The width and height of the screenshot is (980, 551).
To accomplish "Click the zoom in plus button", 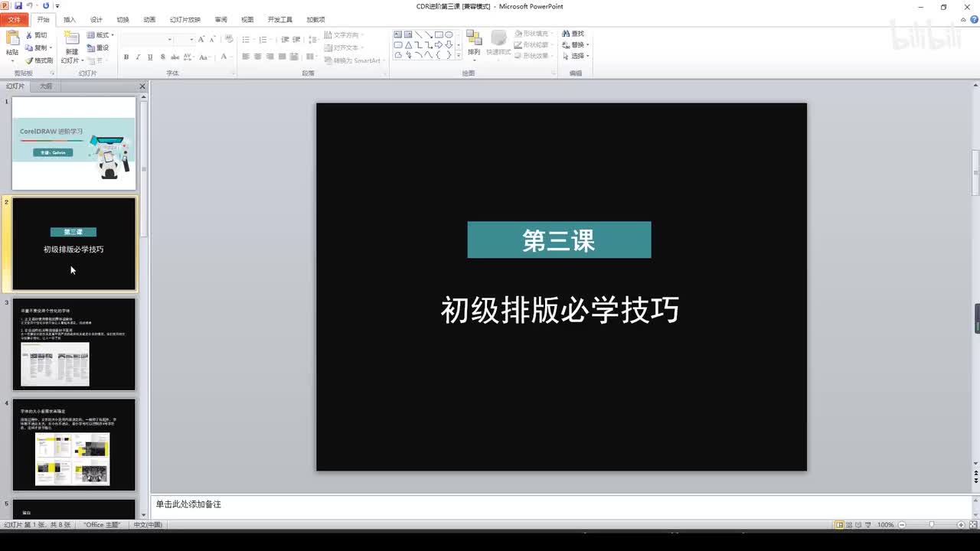I will coord(961,525).
